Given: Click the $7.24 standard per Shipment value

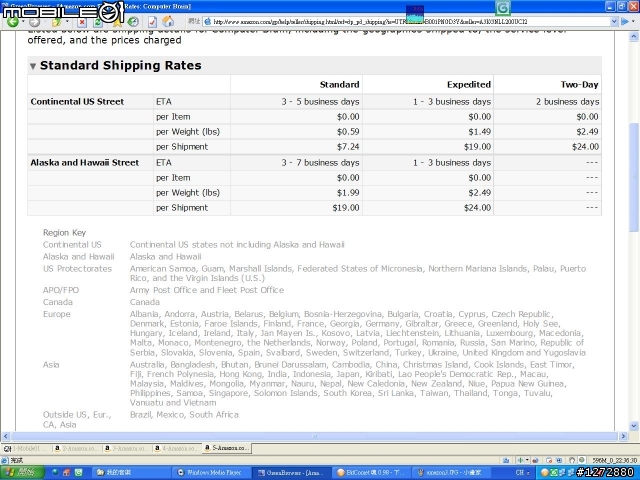Looking at the screenshot, I should point(348,147).
